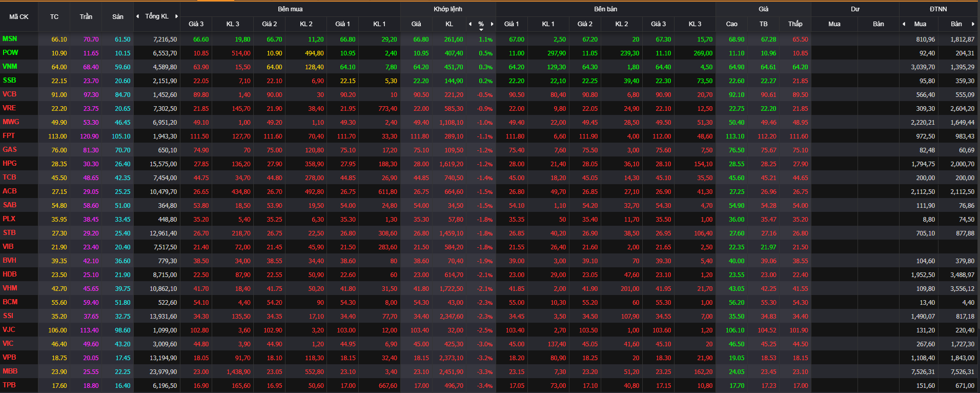Open the VIB stock symbol
Screen dimensions: 980x393
(x=8, y=247)
